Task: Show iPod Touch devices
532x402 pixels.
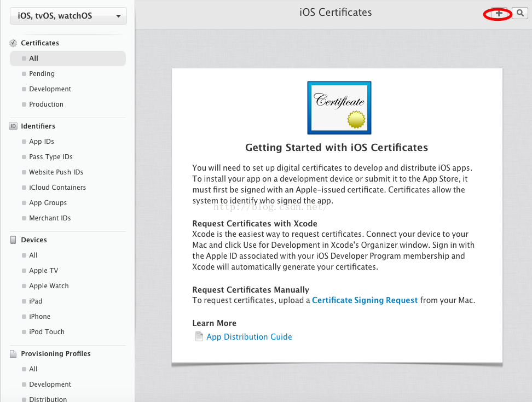Action: tap(47, 331)
